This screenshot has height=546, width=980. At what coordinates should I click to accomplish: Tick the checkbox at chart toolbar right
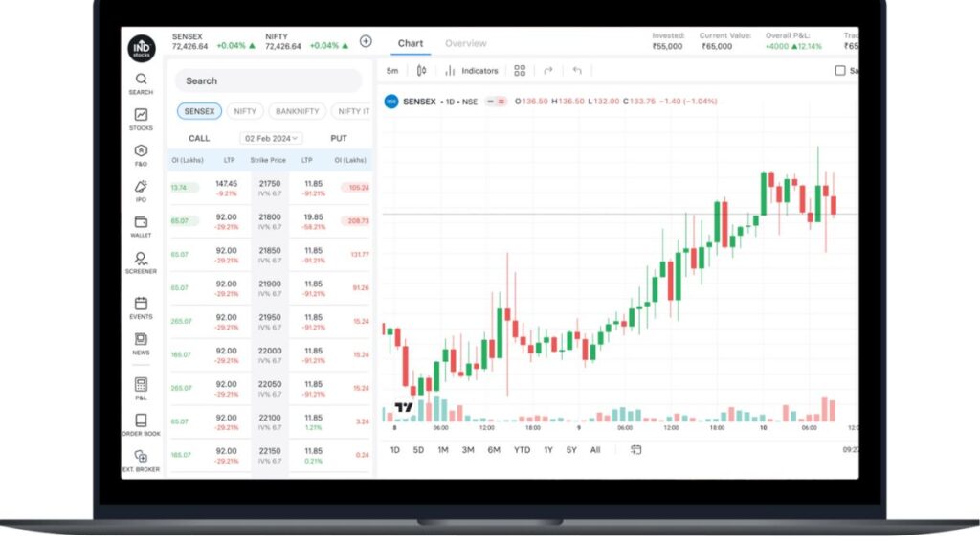click(x=840, y=71)
